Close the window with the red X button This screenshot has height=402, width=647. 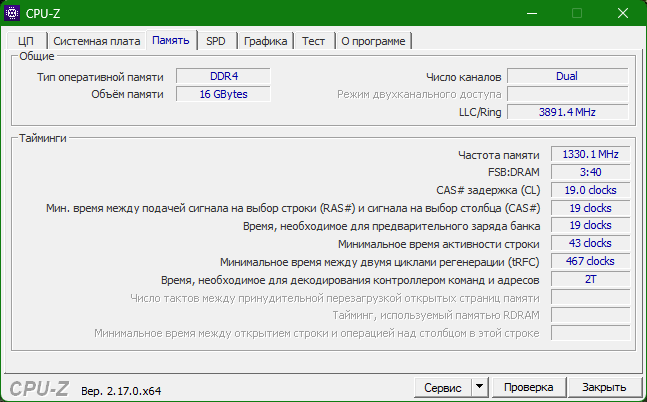tap(621, 13)
